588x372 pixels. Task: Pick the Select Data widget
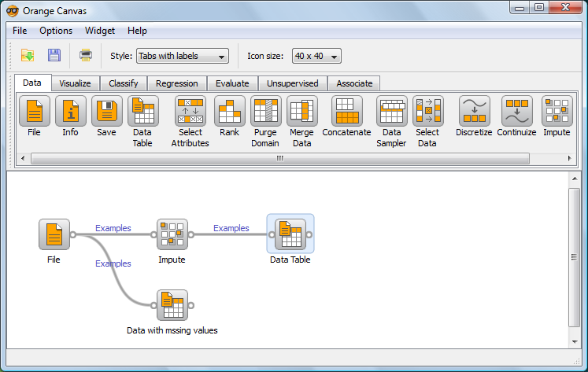(428, 111)
